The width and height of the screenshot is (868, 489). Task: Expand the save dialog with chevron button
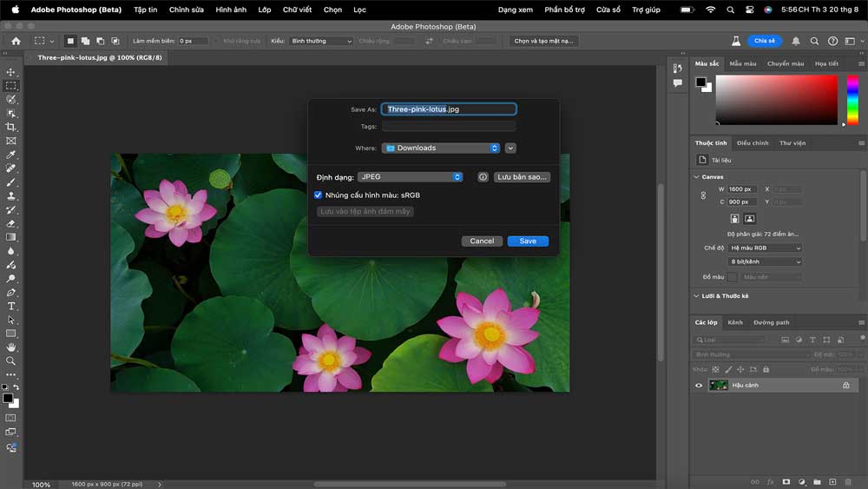(x=510, y=149)
